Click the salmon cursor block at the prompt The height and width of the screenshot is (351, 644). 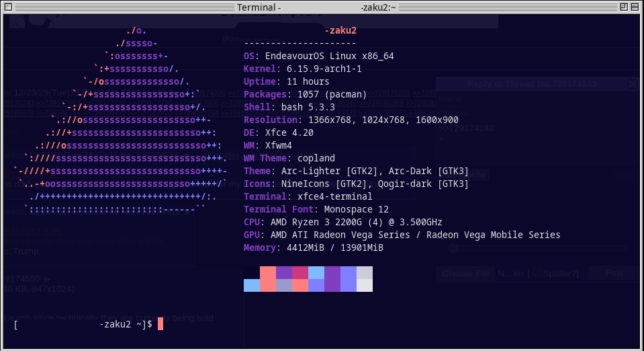point(160,324)
